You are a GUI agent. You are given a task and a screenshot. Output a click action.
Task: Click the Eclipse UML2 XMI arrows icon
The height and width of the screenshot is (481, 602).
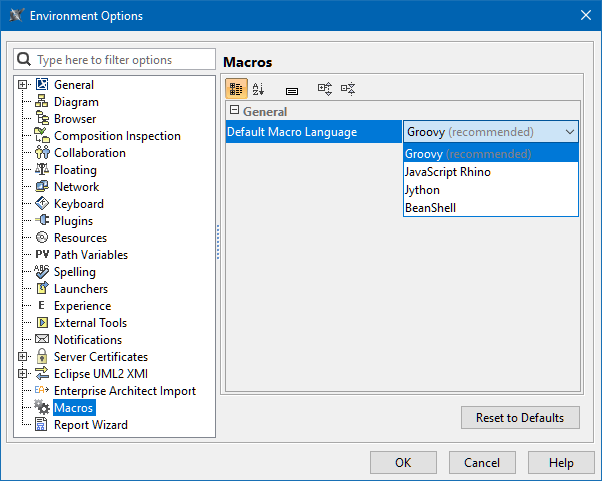(x=42, y=373)
